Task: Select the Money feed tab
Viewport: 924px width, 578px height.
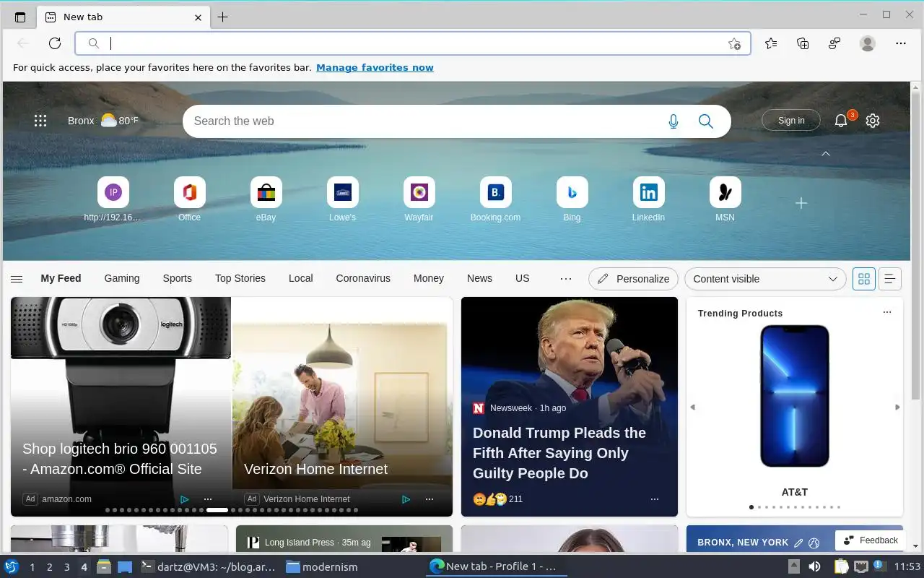Action: click(429, 278)
